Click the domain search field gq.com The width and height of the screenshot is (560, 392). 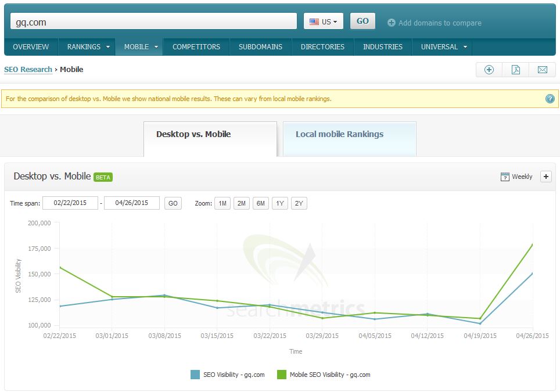coord(153,21)
